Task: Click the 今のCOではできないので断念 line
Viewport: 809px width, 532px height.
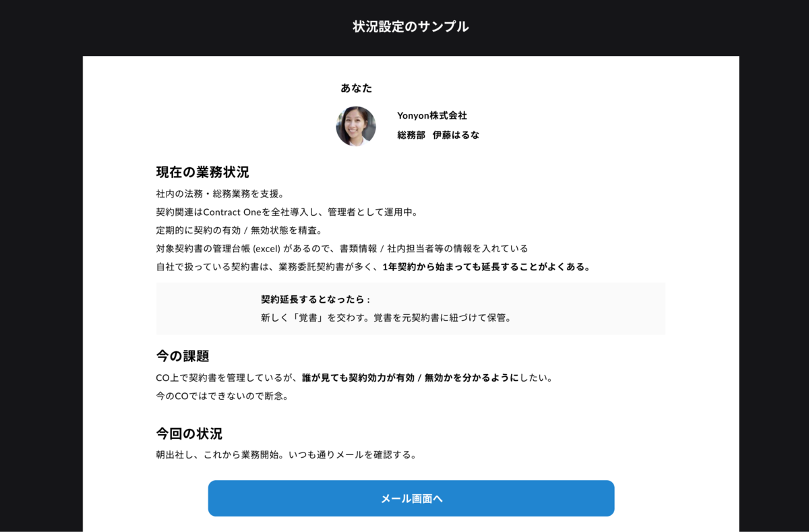Action: tap(222, 396)
